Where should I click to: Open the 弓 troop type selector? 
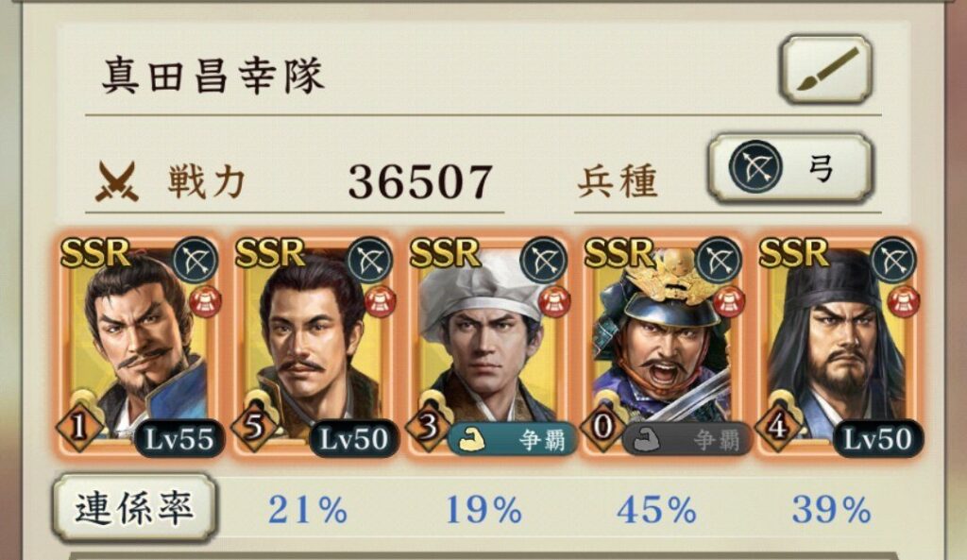(x=790, y=167)
